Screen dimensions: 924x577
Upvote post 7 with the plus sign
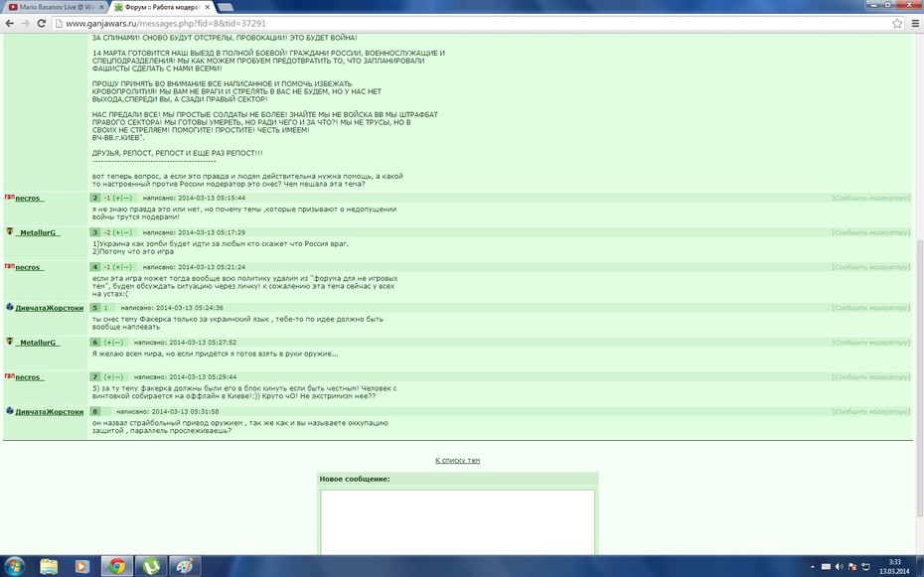coord(109,376)
